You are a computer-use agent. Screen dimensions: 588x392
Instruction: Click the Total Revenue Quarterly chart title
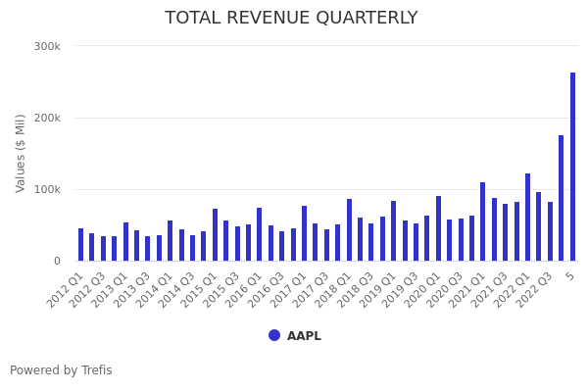click(x=291, y=19)
